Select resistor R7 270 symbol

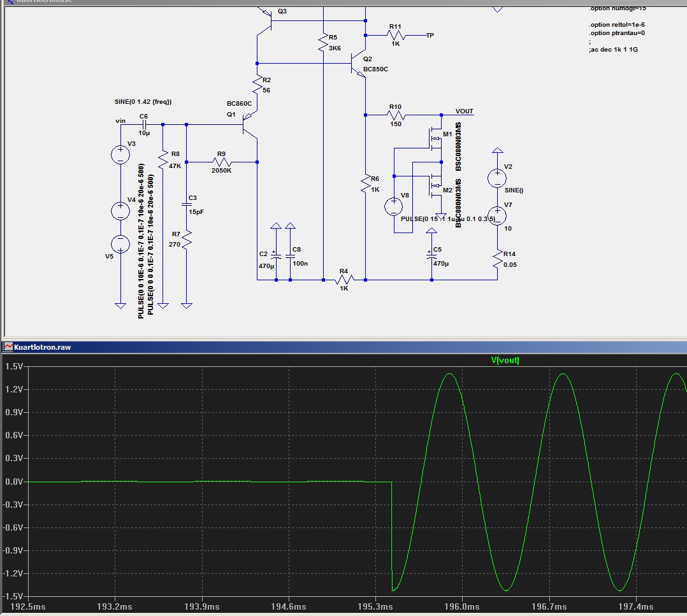[186, 240]
